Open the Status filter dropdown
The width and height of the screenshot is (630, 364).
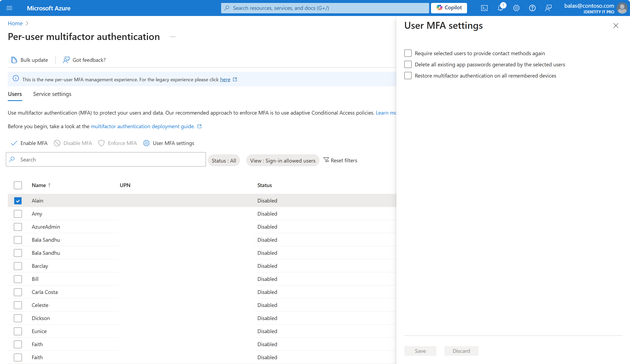coord(224,160)
